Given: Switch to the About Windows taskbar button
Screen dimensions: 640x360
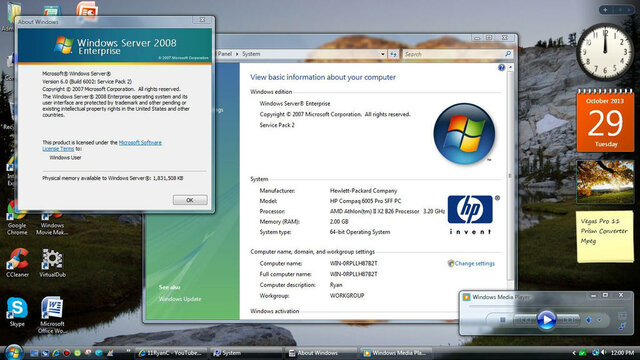Looking at the screenshot, I should point(321,353).
